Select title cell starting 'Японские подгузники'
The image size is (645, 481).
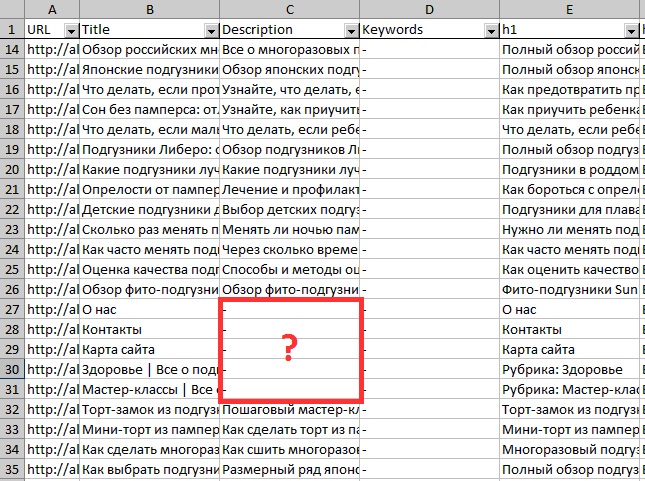click(150, 70)
